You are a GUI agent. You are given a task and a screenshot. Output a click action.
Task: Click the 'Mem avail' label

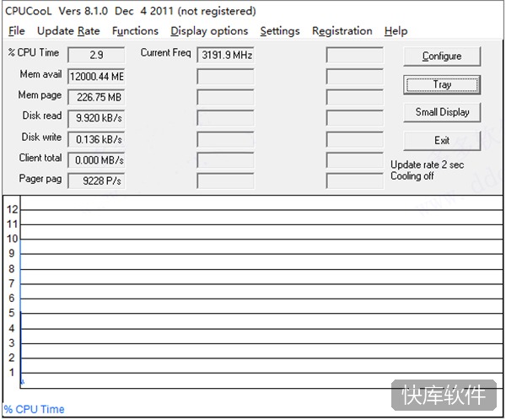pos(40,74)
